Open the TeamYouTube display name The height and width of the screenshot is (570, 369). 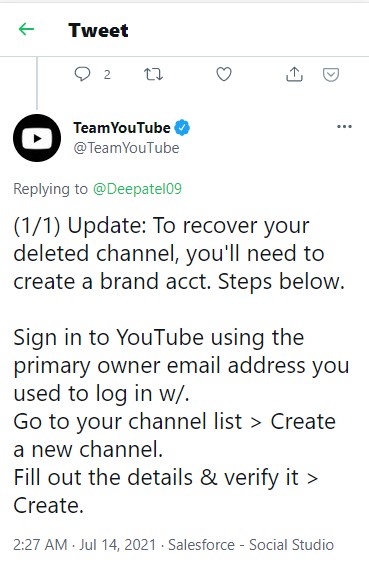point(122,128)
